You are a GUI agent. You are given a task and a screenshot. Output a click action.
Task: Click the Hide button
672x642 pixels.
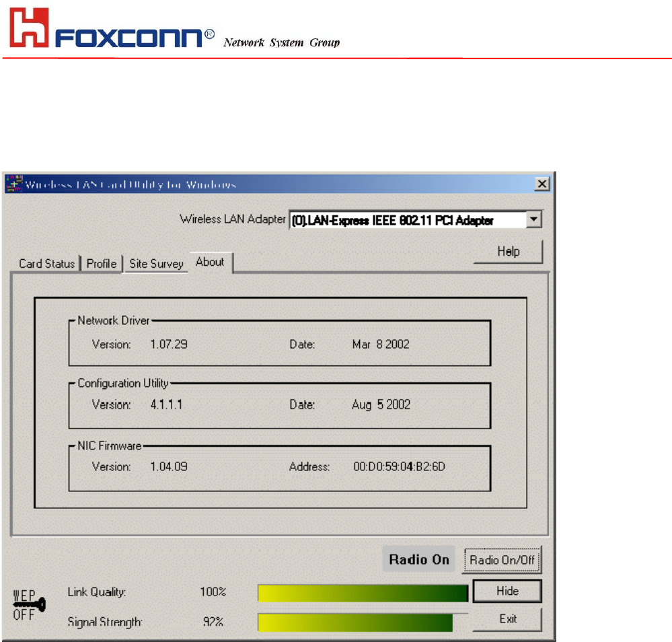click(507, 591)
